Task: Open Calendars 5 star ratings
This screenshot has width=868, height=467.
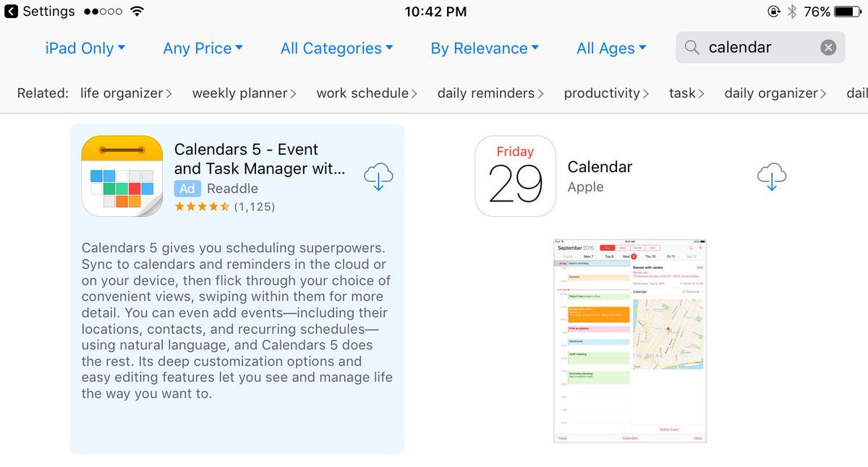Action: [x=224, y=207]
